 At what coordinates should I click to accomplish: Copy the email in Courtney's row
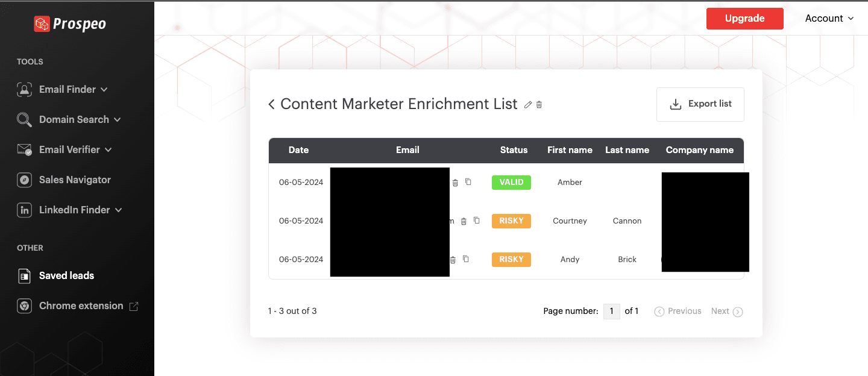pyautogui.click(x=476, y=221)
